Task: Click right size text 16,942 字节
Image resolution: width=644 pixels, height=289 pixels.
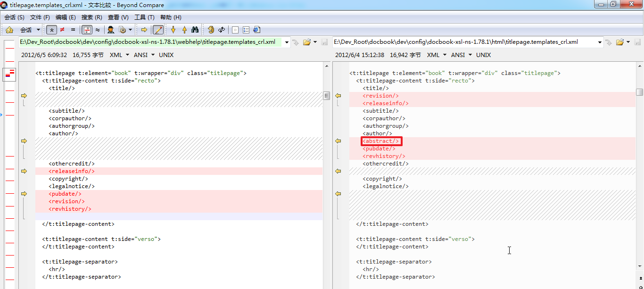Action: [405, 55]
